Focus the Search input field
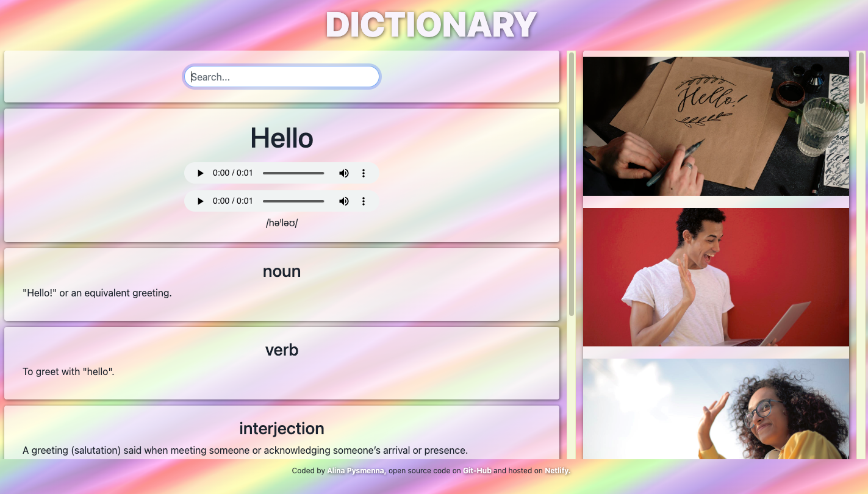This screenshot has width=868, height=494. tap(282, 77)
